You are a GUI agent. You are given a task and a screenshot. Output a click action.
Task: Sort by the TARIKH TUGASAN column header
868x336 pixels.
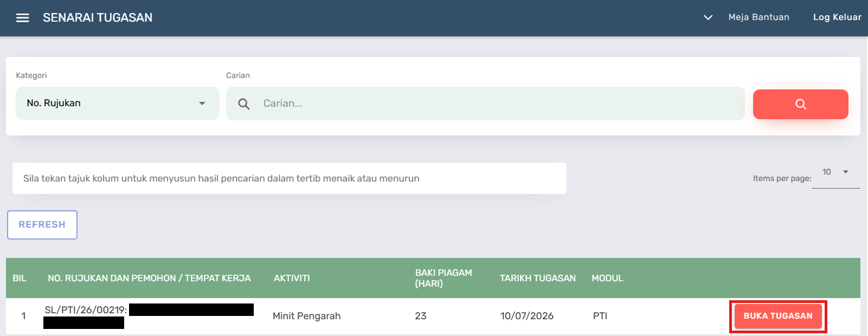[538, 278]
